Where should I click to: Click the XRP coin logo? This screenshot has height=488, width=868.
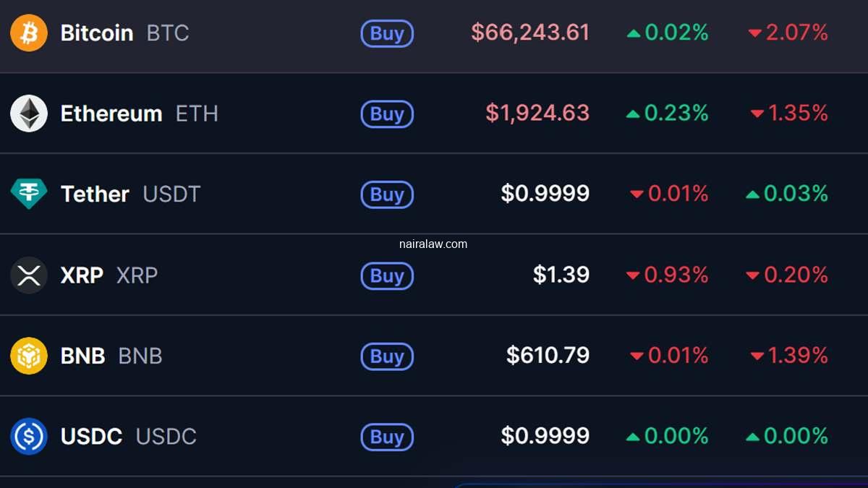point(29,275)
